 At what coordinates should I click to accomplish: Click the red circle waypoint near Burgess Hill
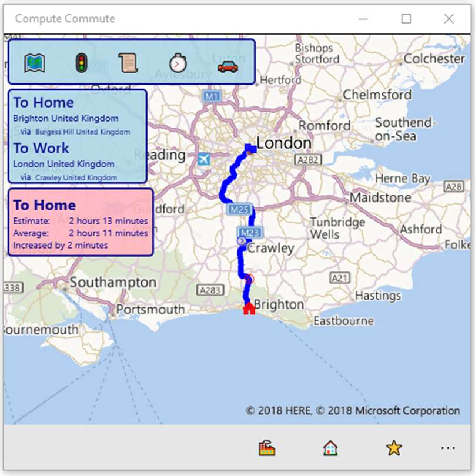249,279
